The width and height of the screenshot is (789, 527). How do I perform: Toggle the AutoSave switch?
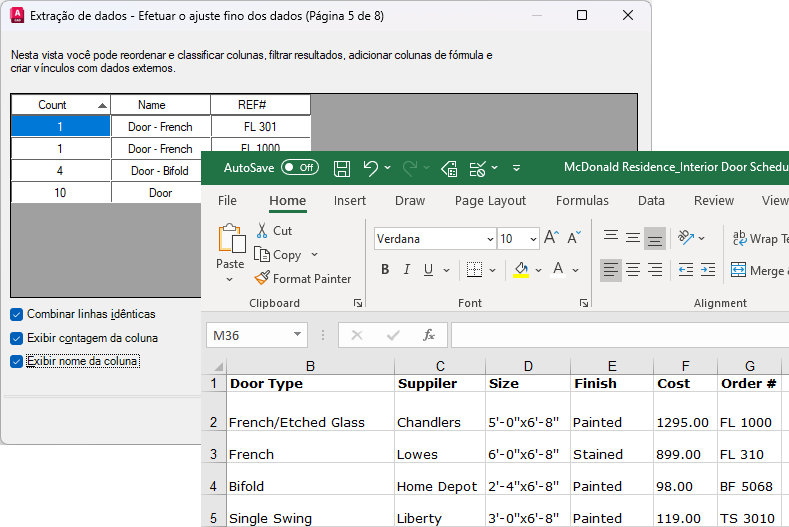[x=300, y=168]
